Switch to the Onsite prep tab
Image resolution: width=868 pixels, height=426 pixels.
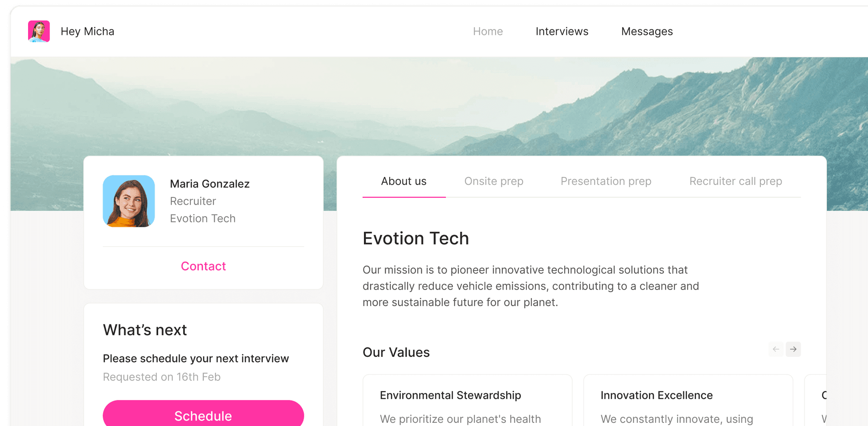[x=494, y=181]
